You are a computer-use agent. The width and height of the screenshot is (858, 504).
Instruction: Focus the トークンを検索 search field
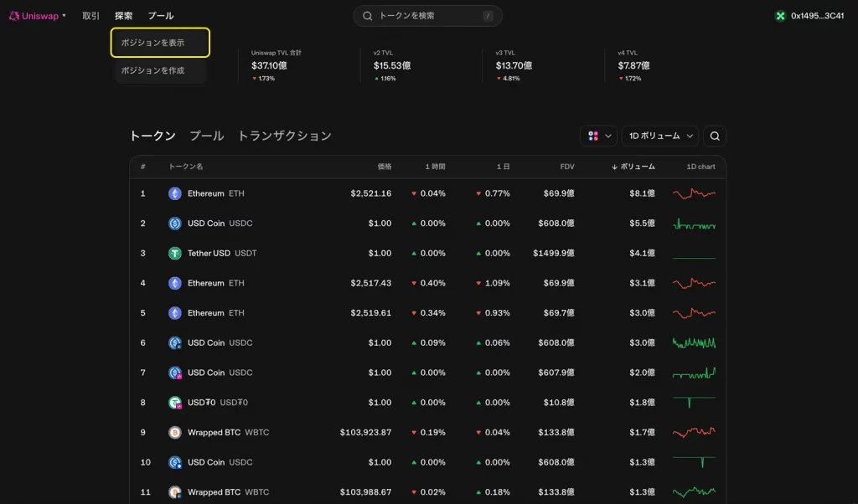coord(427,16)
